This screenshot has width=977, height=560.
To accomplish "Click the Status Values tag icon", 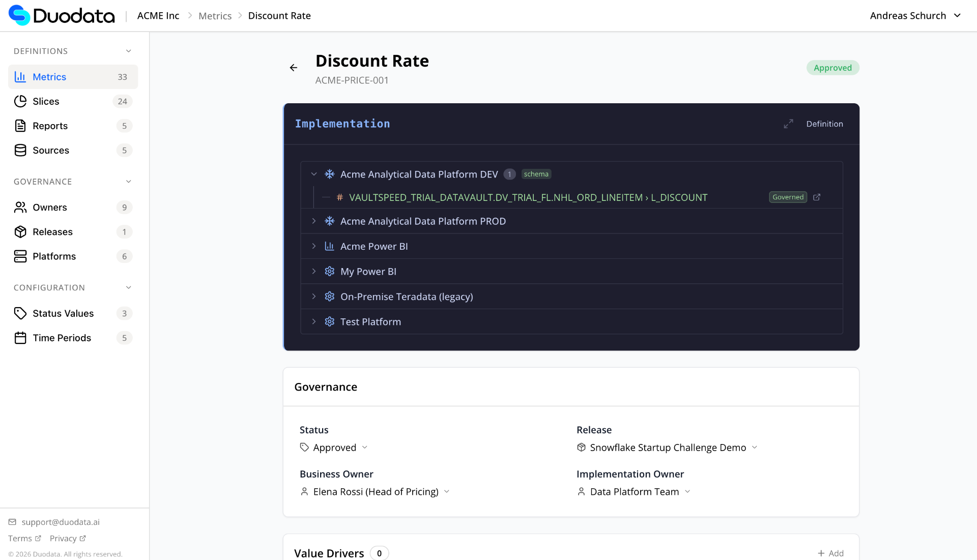I will pos(20,313).
